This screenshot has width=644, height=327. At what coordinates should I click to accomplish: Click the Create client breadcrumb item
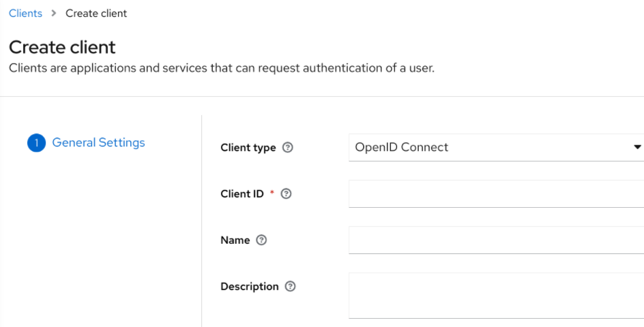point(96,14)
